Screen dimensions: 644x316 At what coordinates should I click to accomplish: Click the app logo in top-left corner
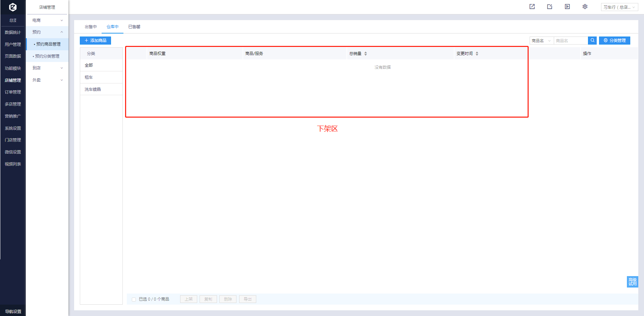(x=13, y=7)
